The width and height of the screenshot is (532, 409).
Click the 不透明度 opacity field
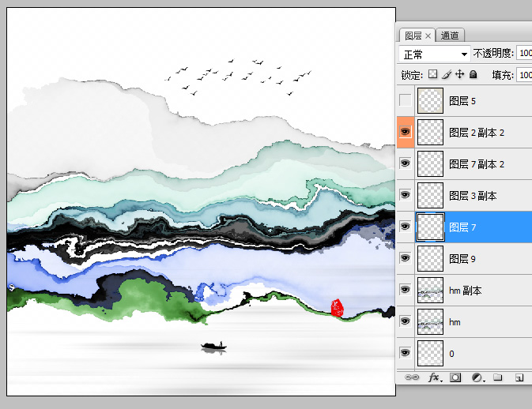click(524, 53)
